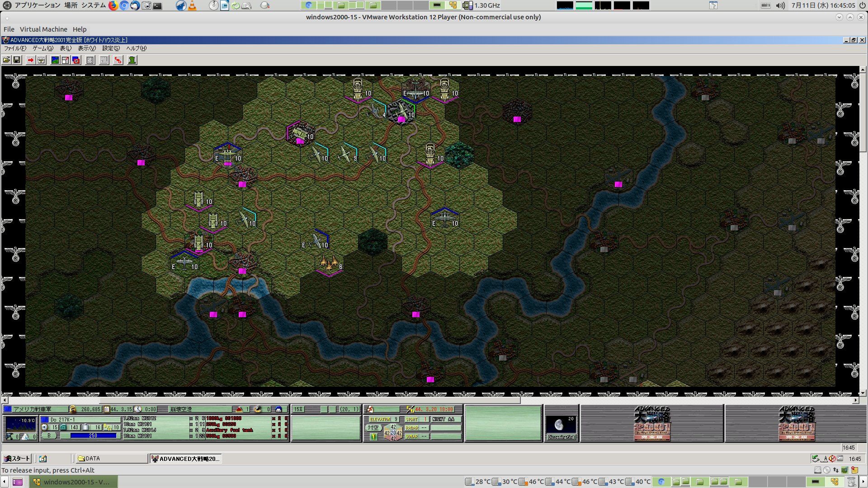The width and height of the screenshot is (868, 488).
Task: Click the blue-red target toolbar icon
Action: coord(76,60)
